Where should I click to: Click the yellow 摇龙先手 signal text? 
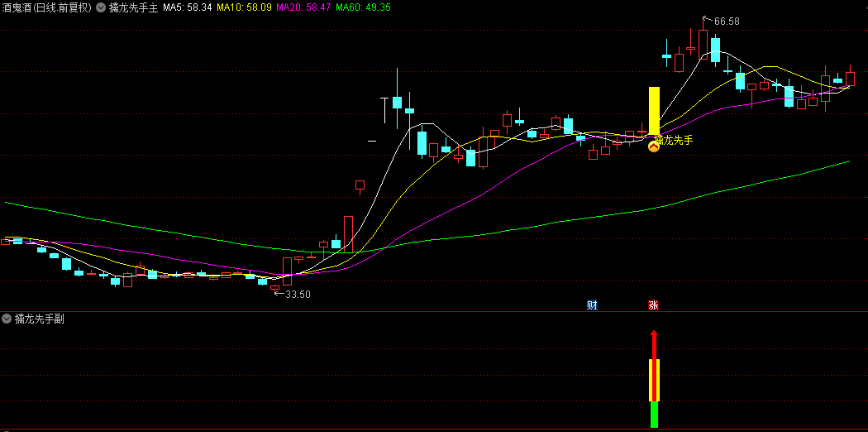(674, 140)
